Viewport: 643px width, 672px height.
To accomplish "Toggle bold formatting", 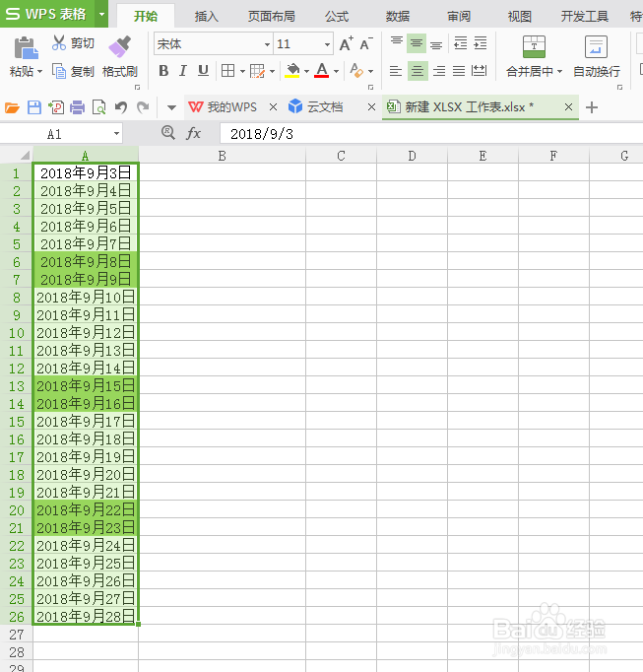I will [x=163, y=71].
